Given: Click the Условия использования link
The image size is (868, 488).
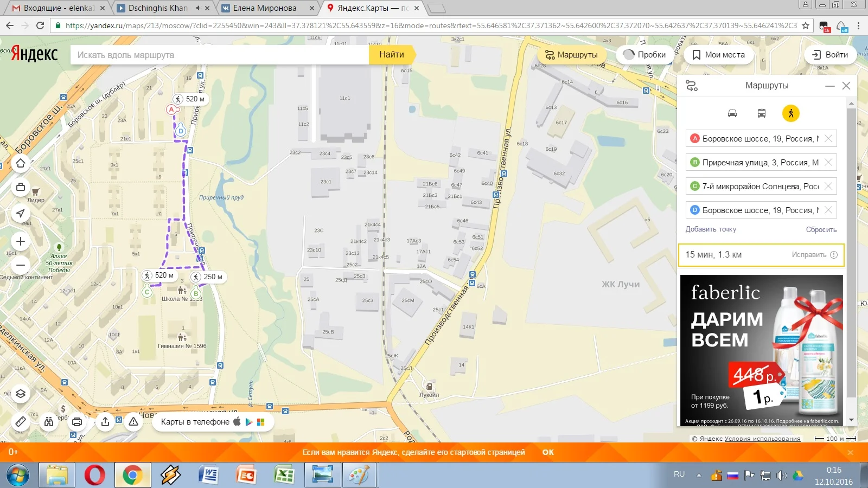Looking at the screenshot, I should coord(762,439).
